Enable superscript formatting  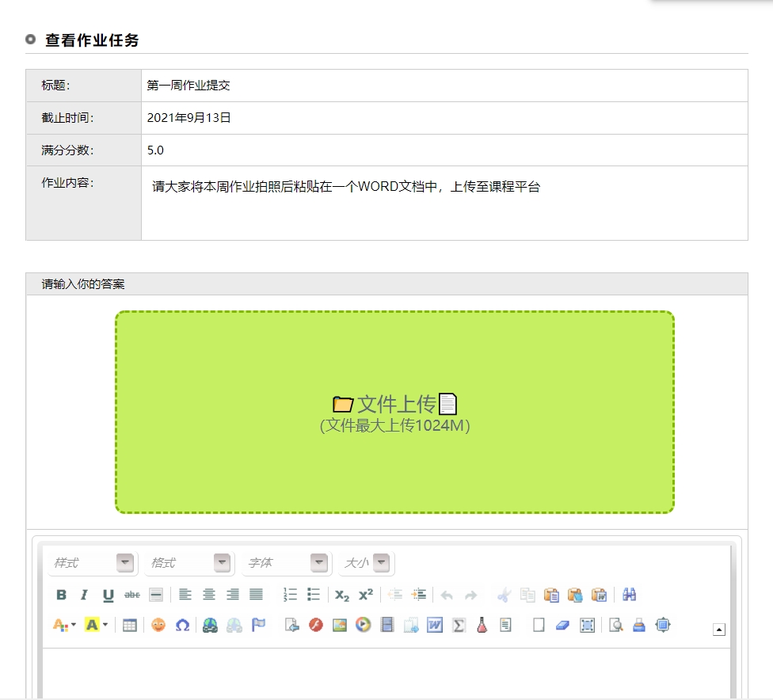coord(364,595)
